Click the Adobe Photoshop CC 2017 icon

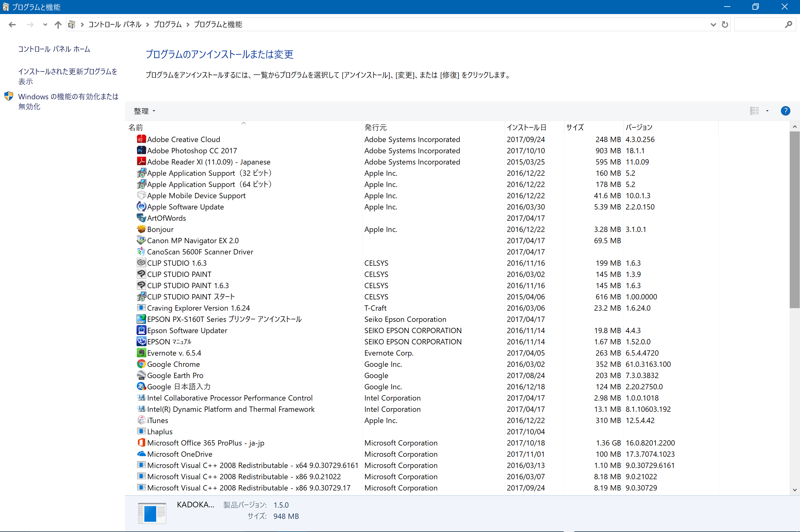141,150
